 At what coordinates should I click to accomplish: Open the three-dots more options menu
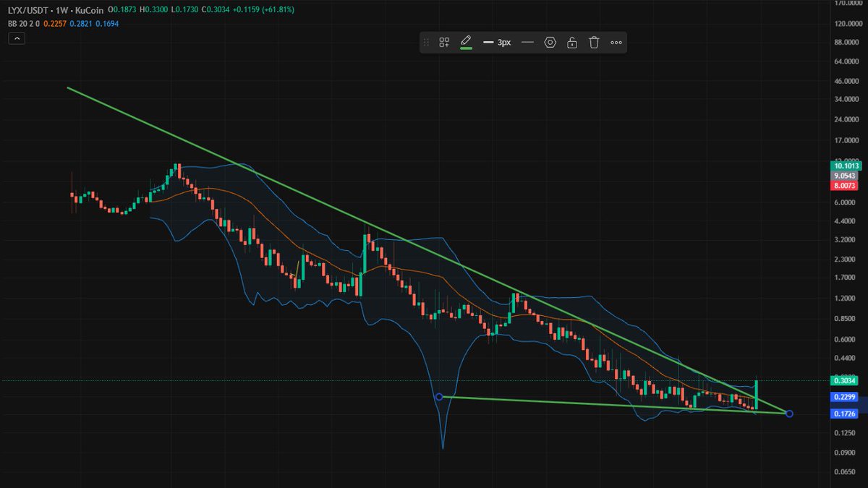pos(616,43)
